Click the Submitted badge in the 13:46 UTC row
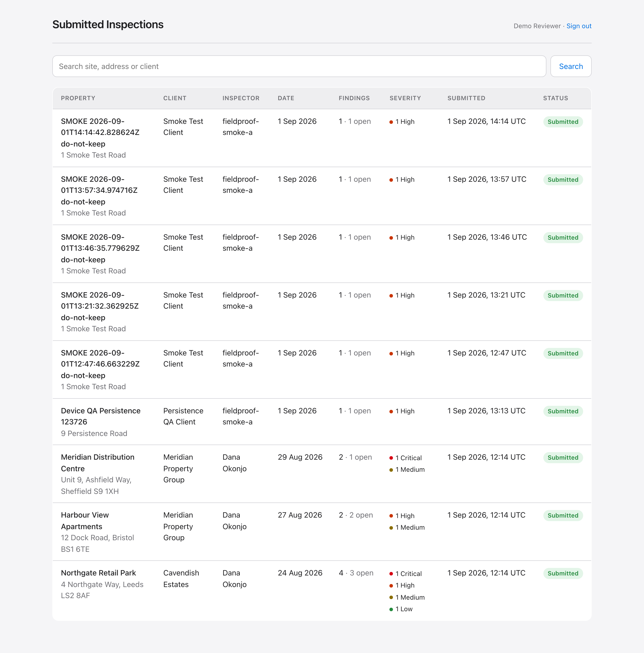 point(563,237)
